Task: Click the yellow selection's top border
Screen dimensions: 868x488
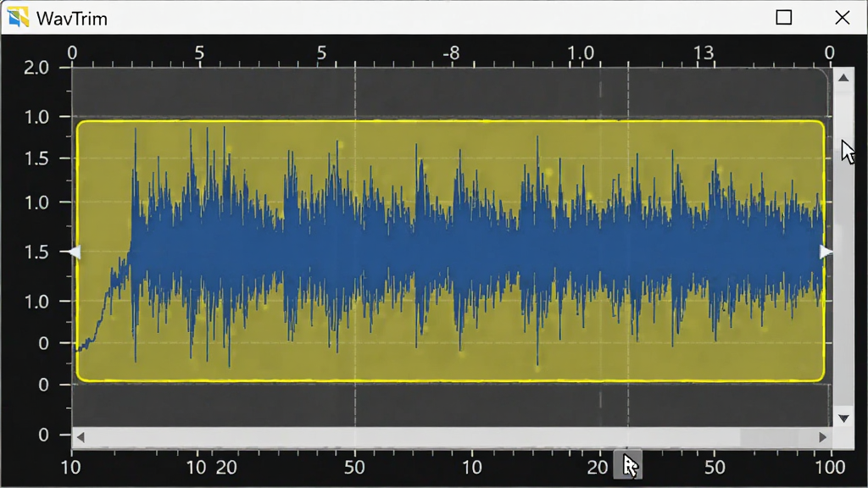Action: 451,120
